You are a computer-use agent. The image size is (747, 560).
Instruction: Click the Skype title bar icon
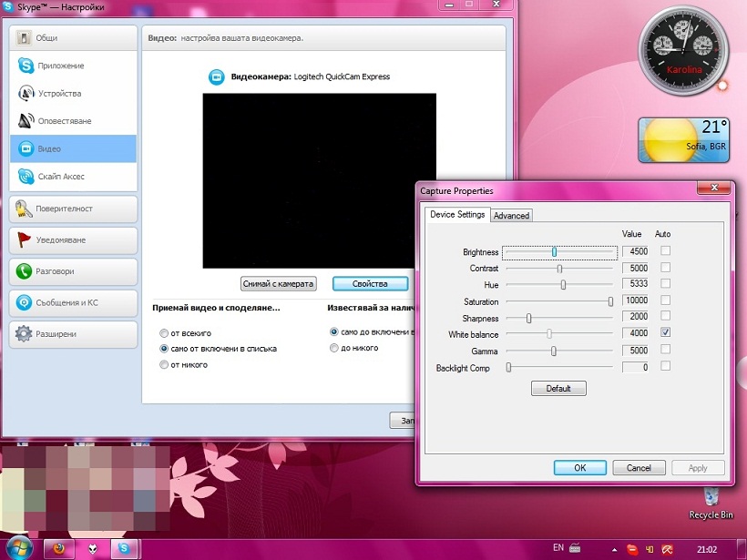coord(8,6)
